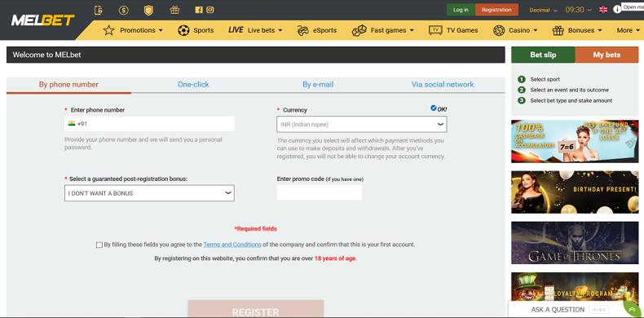Open the Facebook social icon
The image size is (644, 318).
click(199, 10)
